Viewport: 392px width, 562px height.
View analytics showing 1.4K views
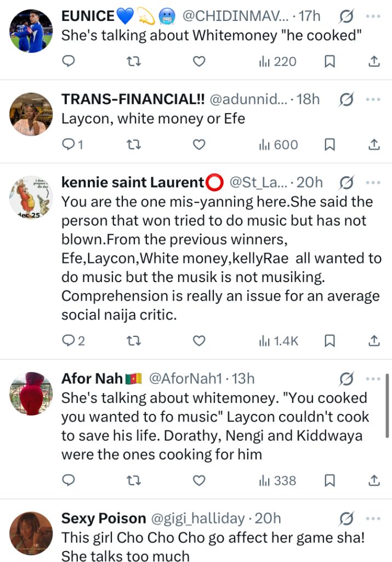pyautogui.click(x=279, y=341)
